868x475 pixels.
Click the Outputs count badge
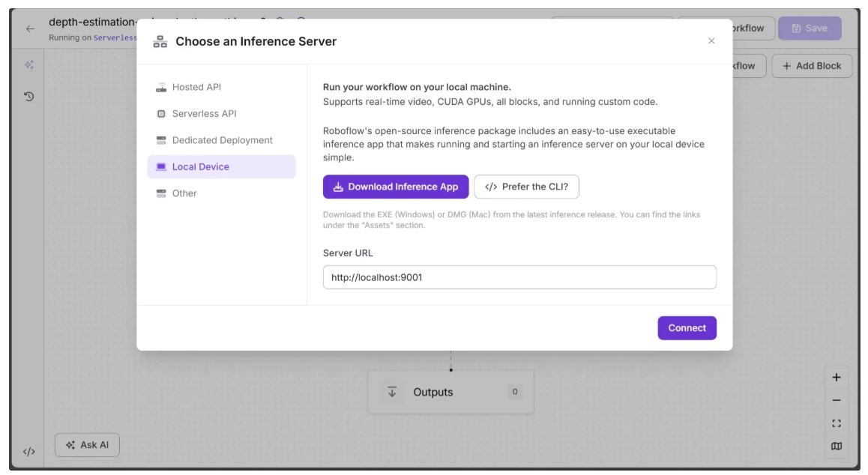(x=515, y=392)
